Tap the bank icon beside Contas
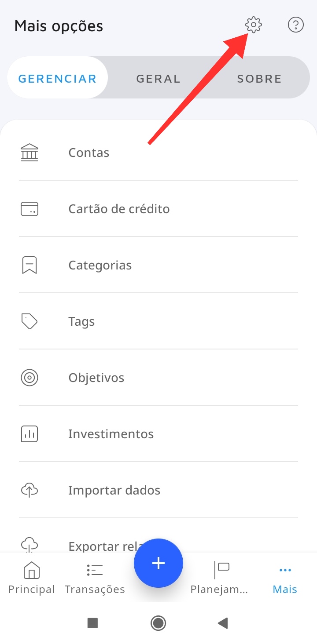The image size is (317, 644). point(29,153)
